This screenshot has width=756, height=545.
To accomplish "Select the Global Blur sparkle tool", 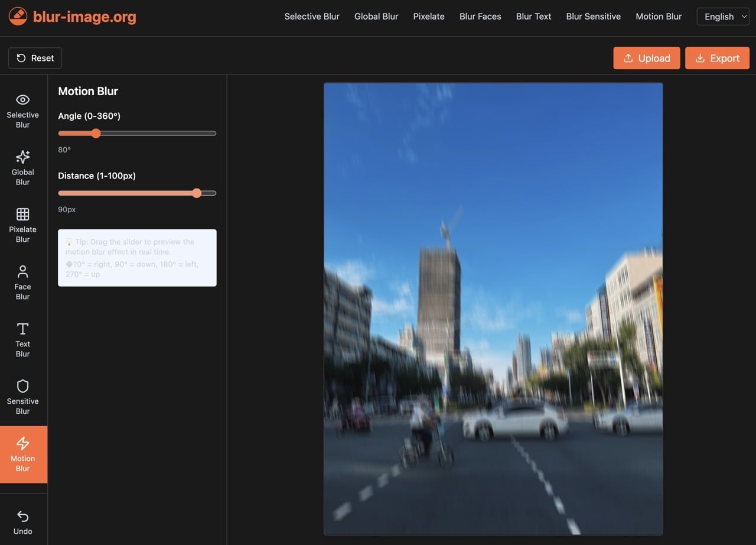I will [23, 168].
